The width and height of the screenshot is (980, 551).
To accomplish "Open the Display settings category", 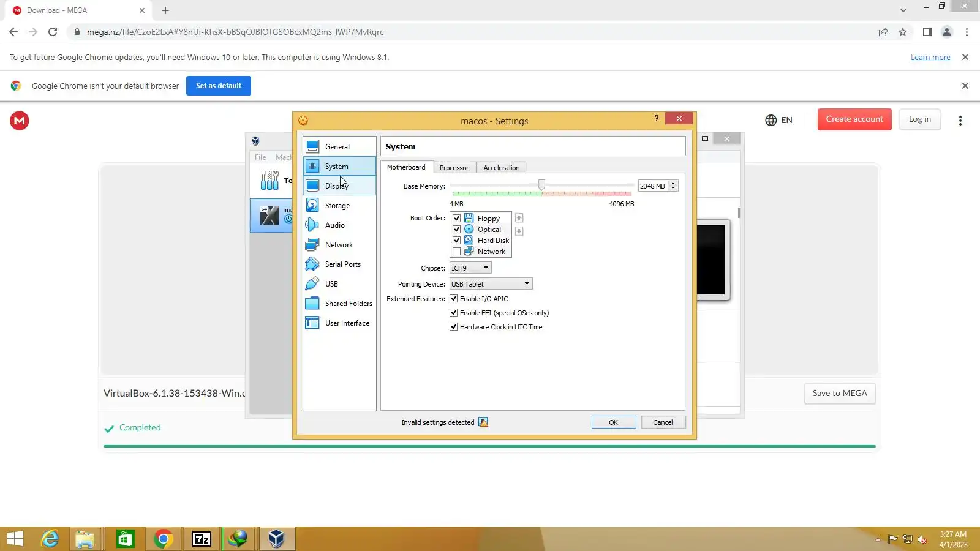I will (x=339, y=186).
